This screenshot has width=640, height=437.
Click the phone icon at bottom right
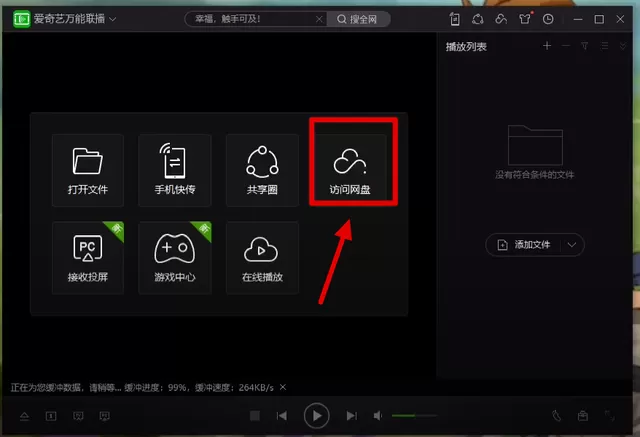(556, 416)
